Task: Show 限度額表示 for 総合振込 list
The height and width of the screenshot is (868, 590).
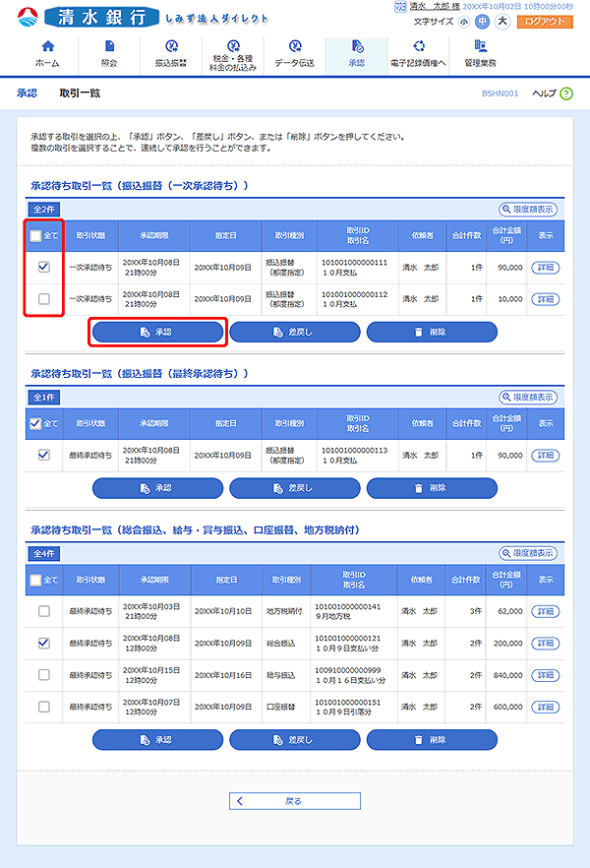Action: tap(528, 554)
